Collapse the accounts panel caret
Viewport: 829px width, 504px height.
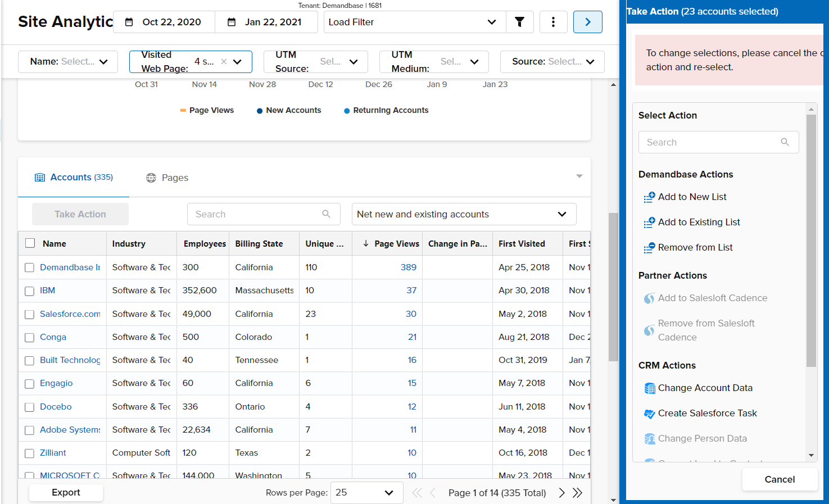(x=579, y=176)
